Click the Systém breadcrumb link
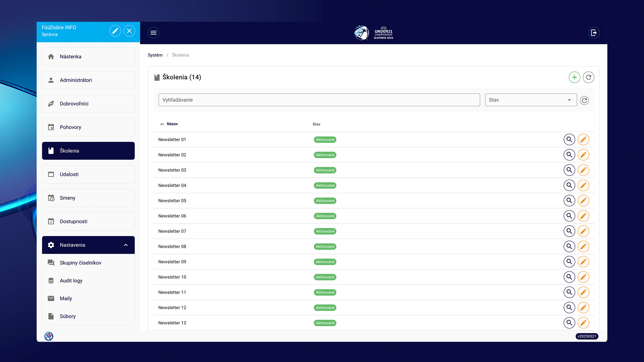The image size is (644, 362). pos(155,55)
